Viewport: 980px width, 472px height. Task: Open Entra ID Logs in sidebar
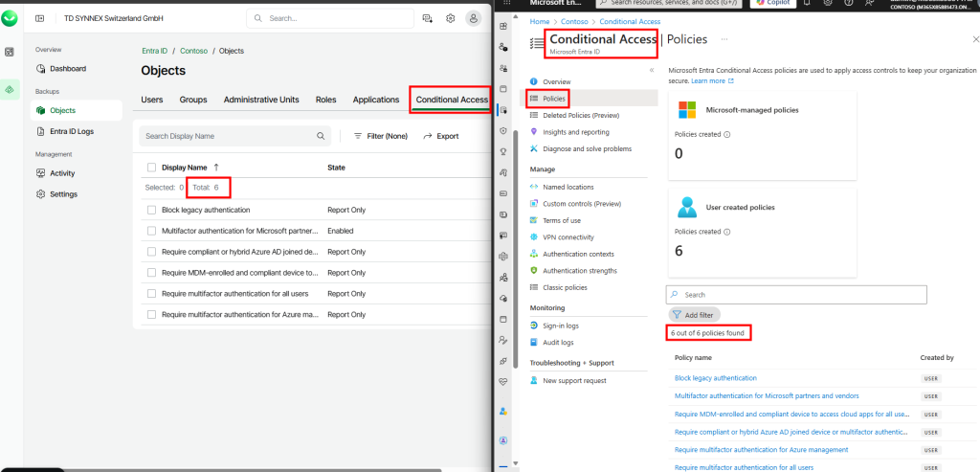tap(71, 131)
